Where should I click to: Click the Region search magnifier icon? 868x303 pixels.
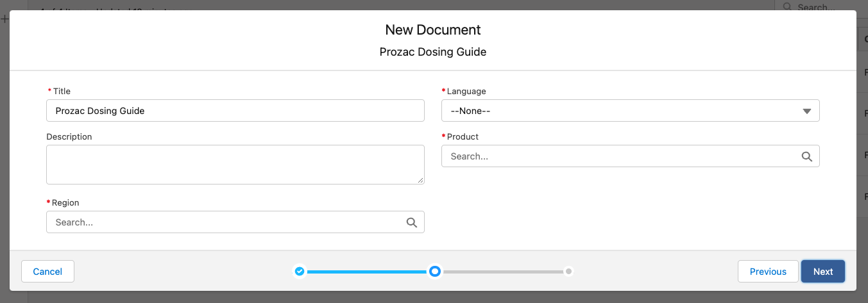411,222
